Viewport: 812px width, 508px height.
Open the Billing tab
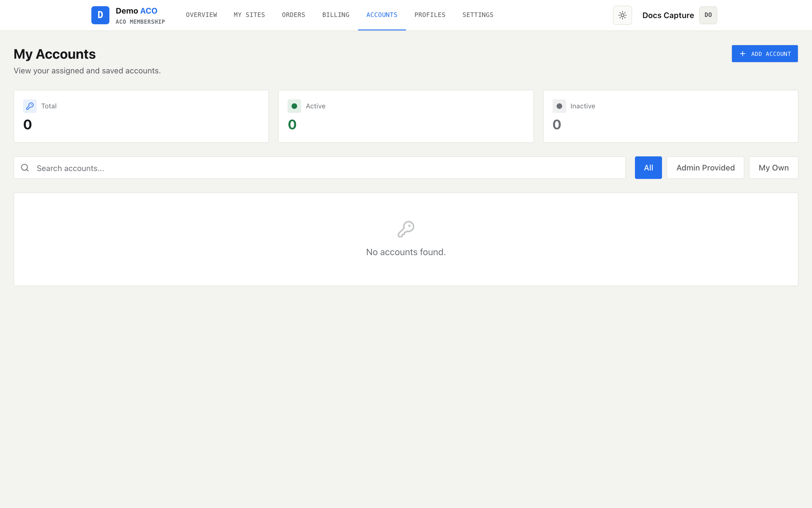pyautogui.click(x=336, y=15)
